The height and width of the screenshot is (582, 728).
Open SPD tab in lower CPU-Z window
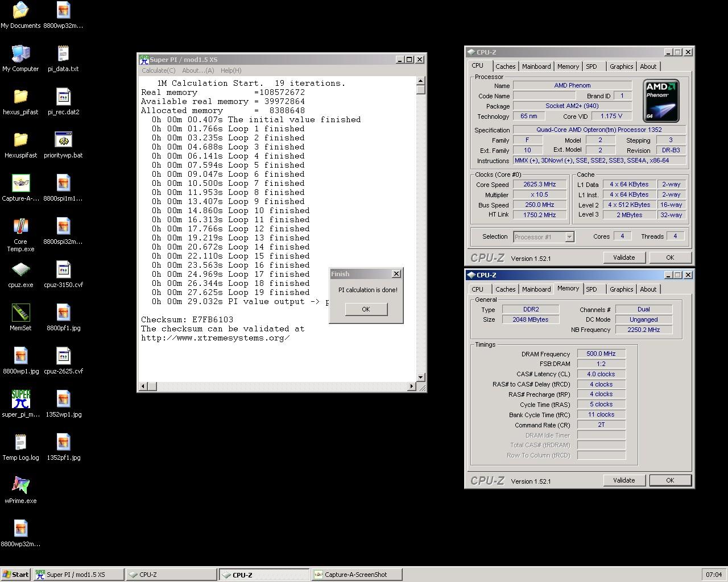(591, 289)
